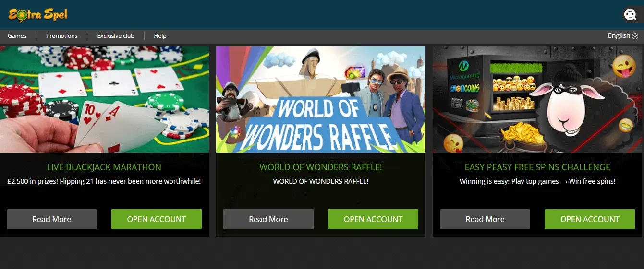The width and height of the screenshot is (644, 269).
Task: Click the sheep free spins promotion image
Action: pyautogui.click(x=538, y=99)
